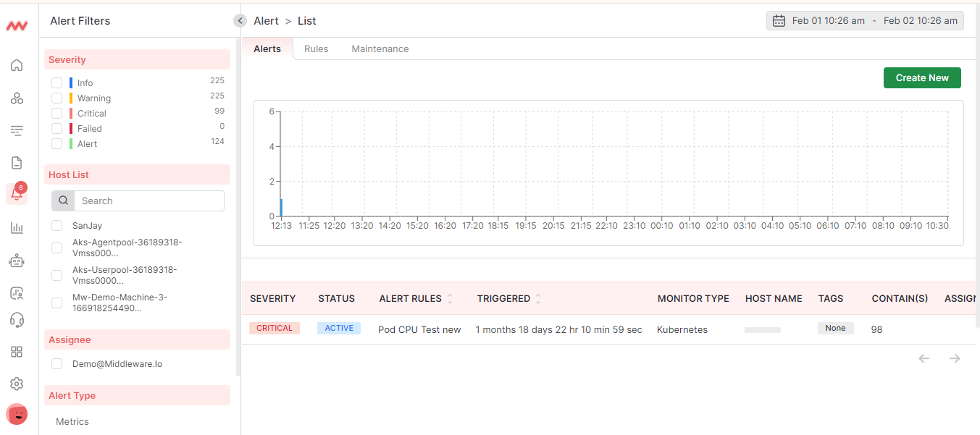Screen dimensions: 980x435
Task: Open the Pod CPU Test new alert rule
Action: click(419, 329)
